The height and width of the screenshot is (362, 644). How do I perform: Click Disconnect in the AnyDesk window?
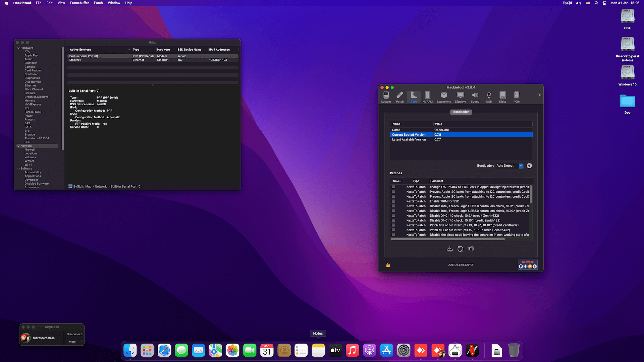74,334
